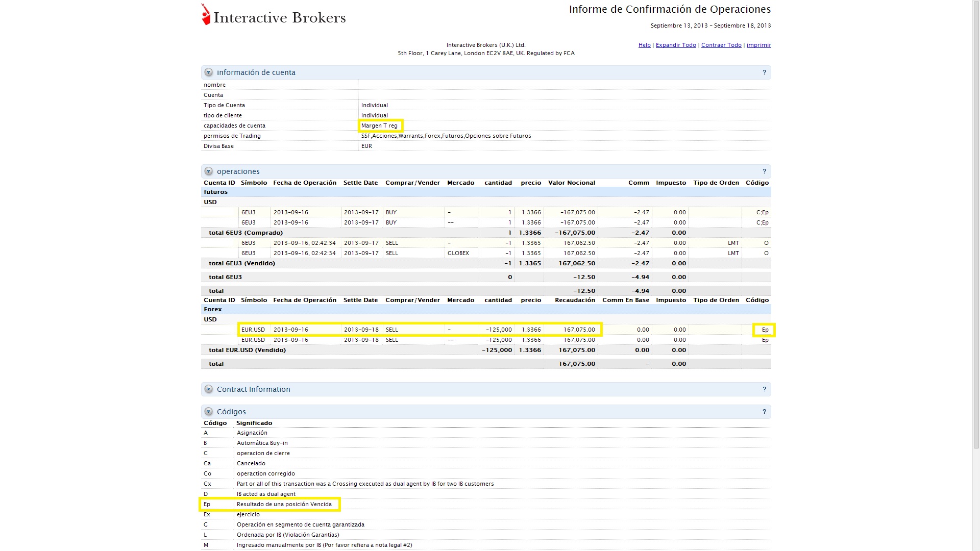
Task: Click the Margen T reg account value
Action: pyautogui.click(x=379, y=126)
